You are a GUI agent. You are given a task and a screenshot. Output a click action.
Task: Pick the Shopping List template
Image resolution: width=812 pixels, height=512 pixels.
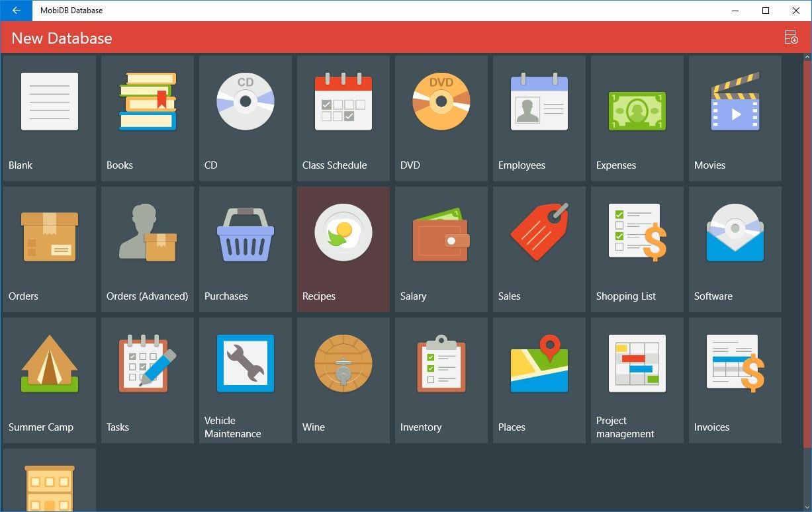tap(637, 249)
